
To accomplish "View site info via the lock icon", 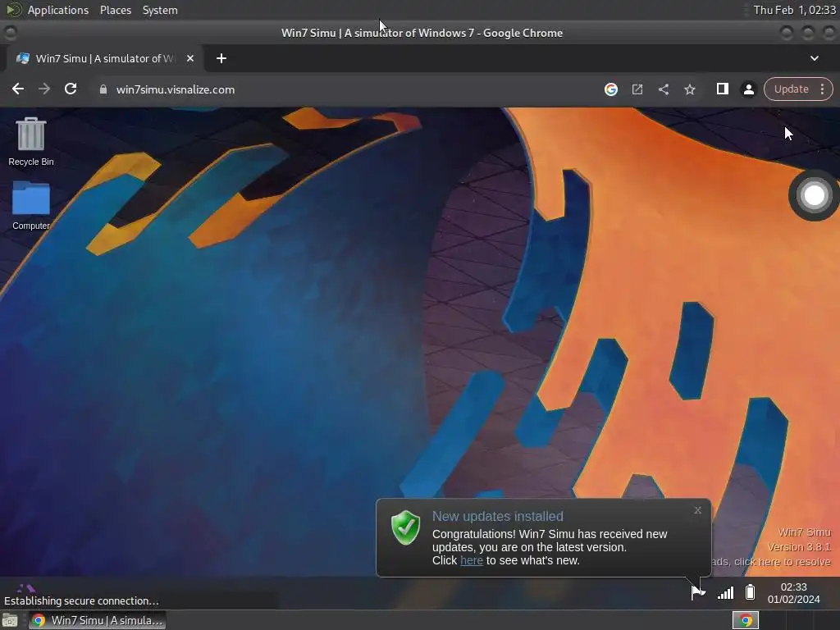I will pos(103,89).
